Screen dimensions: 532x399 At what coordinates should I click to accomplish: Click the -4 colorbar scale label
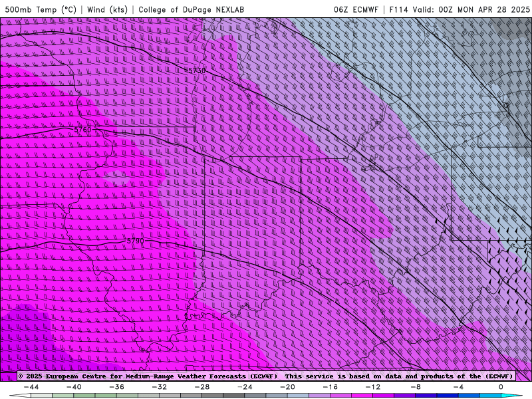click(x=458, y=387)
